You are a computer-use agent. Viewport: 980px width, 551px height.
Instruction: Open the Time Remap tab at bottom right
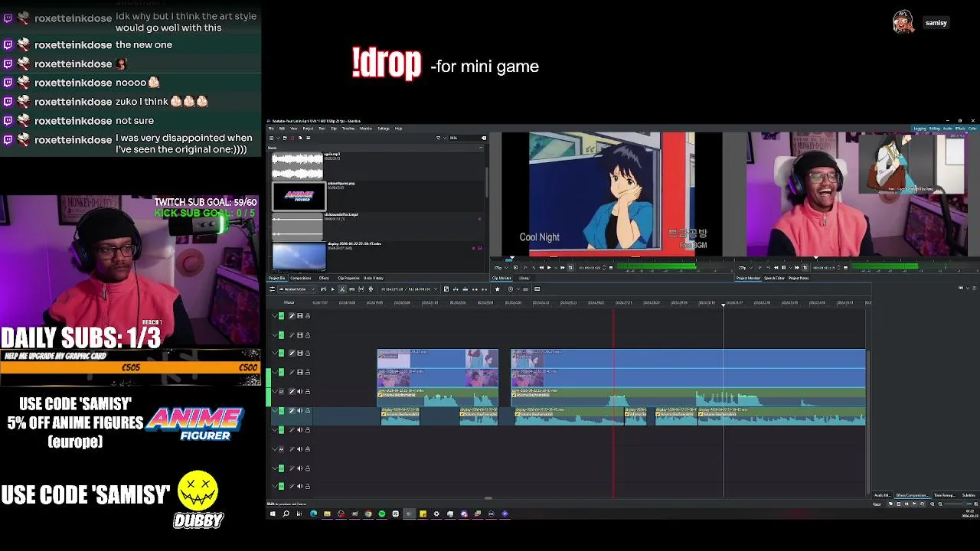944,495
